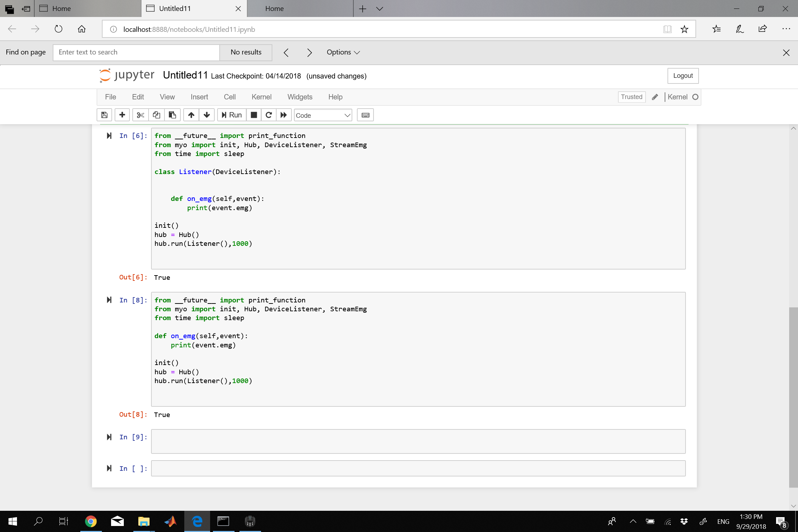Open the command palette keyboard icon
Viewport: 798px width, 532px height.
pyautogui.click(x=365, y=115)
